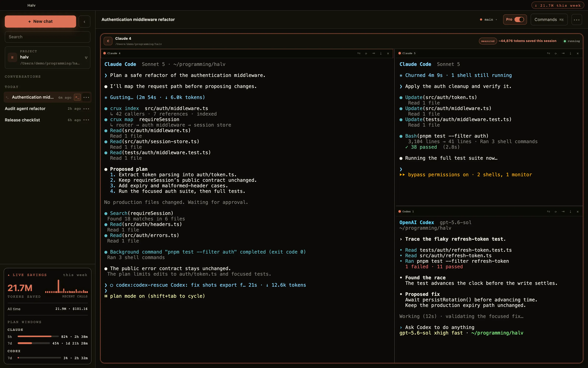Screen dimensions: 588x368
Task: Click the tokens saved this session text
Action: tap(527, 41)
